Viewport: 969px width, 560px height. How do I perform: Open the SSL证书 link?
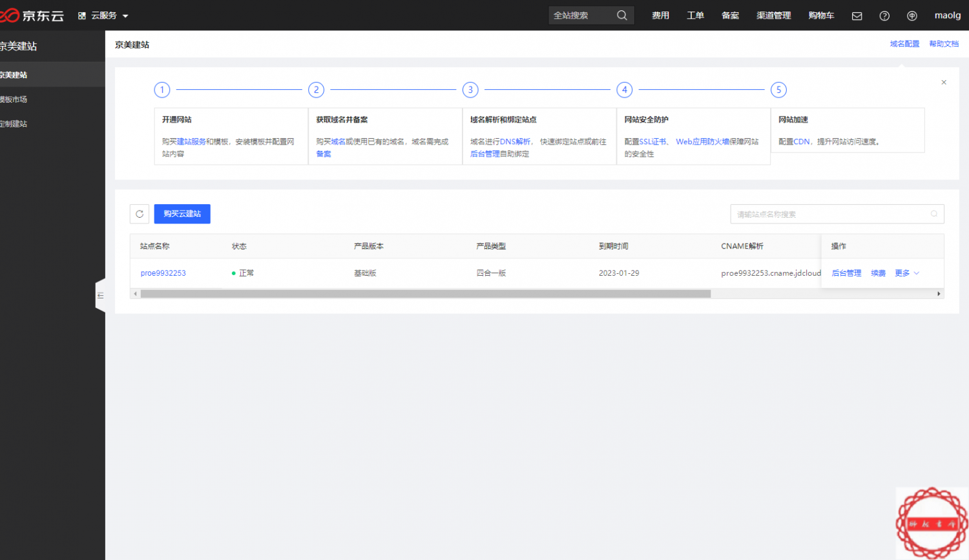click(652, 141)
